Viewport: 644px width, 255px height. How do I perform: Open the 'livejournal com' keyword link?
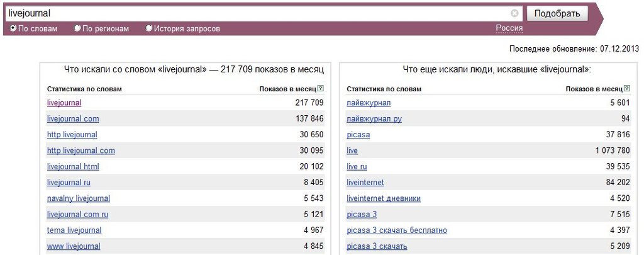tap(73, 119)
